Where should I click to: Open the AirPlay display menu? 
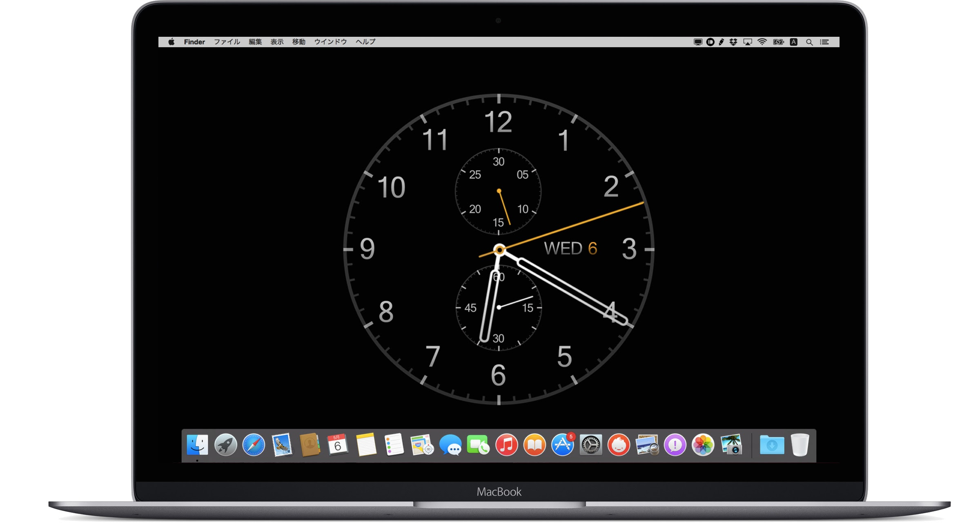coord(748,42)
